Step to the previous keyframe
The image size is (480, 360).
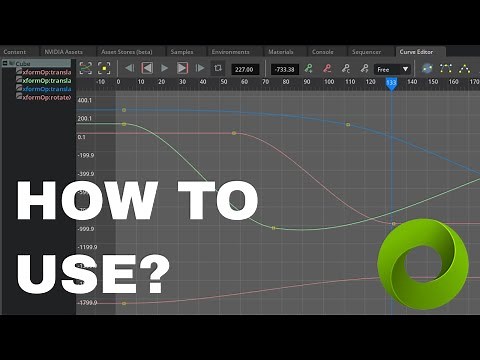click(x=147, y=68)
